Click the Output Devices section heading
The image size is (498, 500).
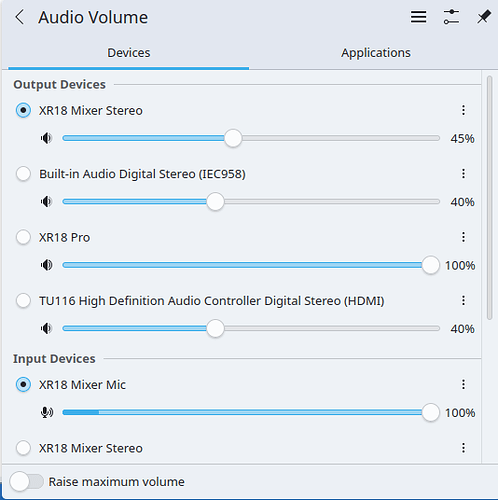tap(59, 84)
